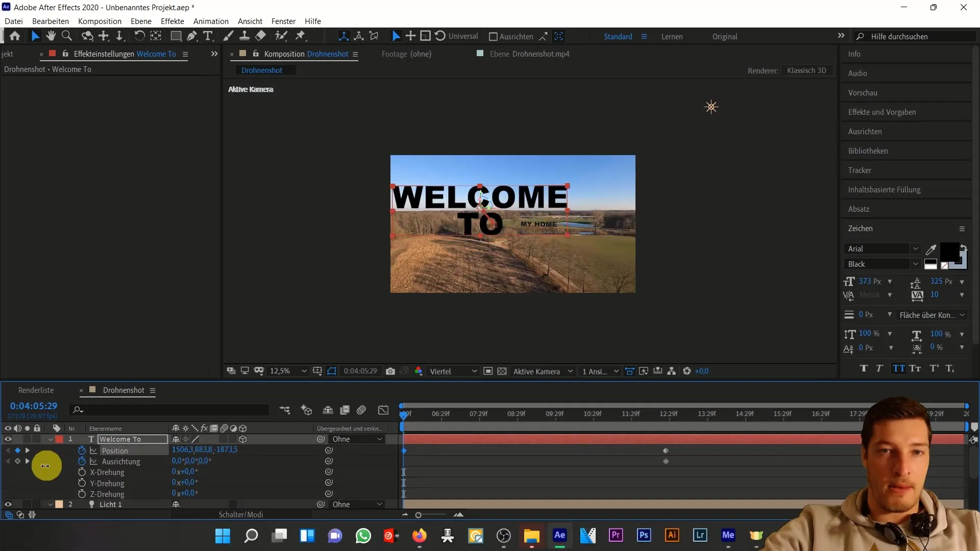980x551 pixels.
Task: Click the Faux Italic text style button
Action: click(x=879, y=368)
